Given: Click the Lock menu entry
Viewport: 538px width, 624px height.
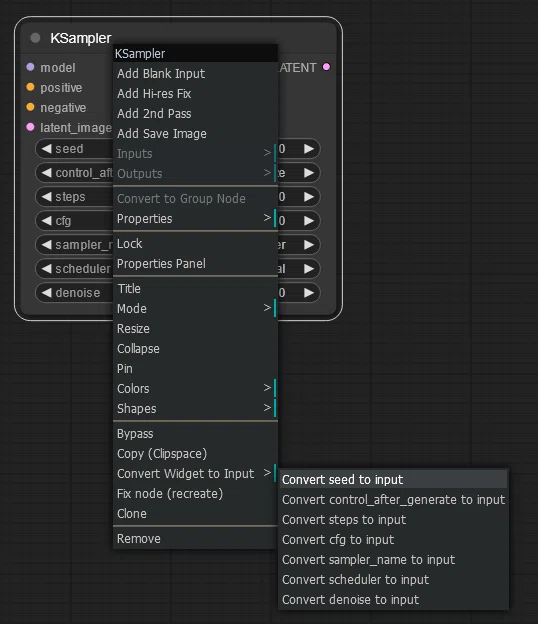Looking at the screenshot, I should (x=195, y=244).
